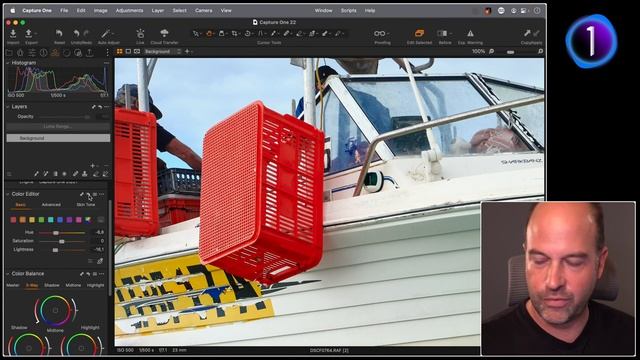This screenshot has height=360, width=640.
Task: Select the Background layer row
Action: (x=58, y=138)
